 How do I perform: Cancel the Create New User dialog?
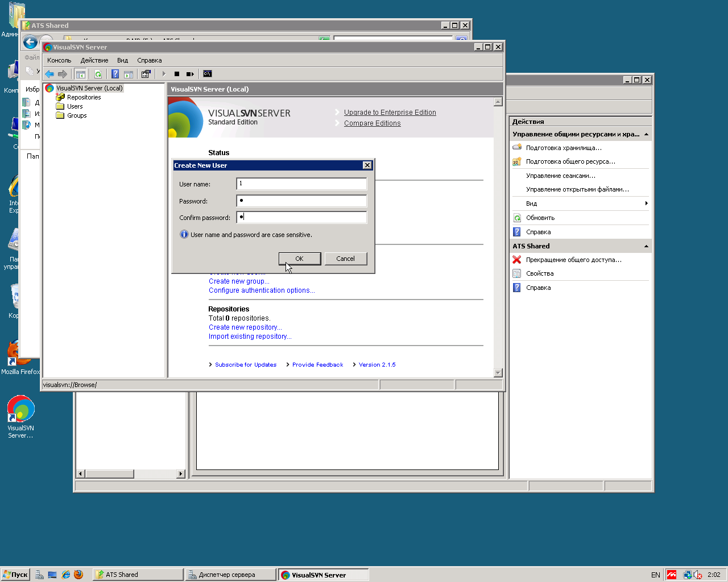click(346, 259)
